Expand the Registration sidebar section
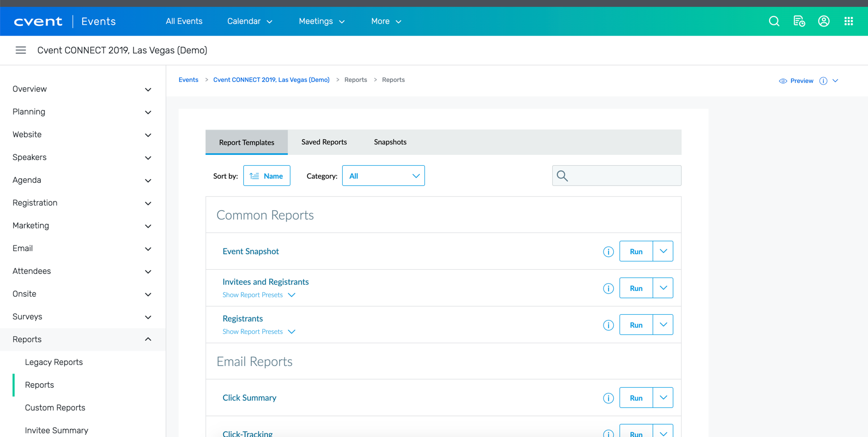 [83, 203]
